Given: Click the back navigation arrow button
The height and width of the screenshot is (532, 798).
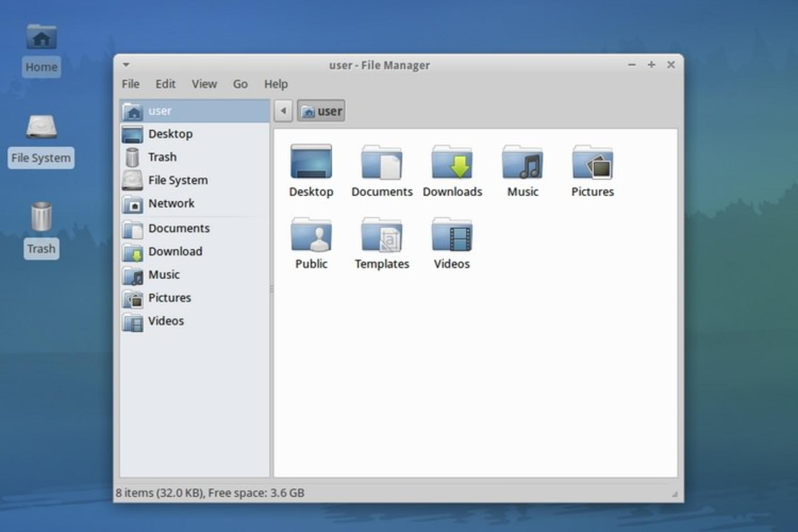Looking at the screenshot, I should tap(283, 111).
